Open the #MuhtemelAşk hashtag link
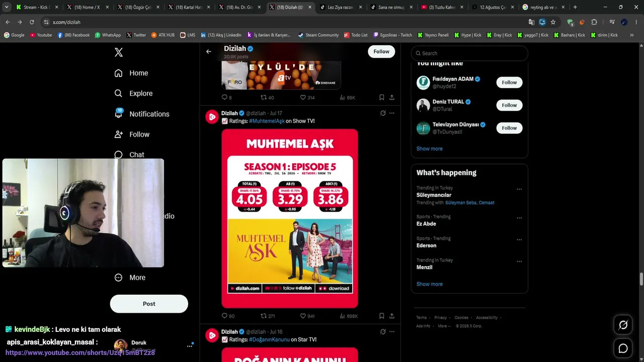The height and width of the screenshot is (362, 644). coord(267,121)
